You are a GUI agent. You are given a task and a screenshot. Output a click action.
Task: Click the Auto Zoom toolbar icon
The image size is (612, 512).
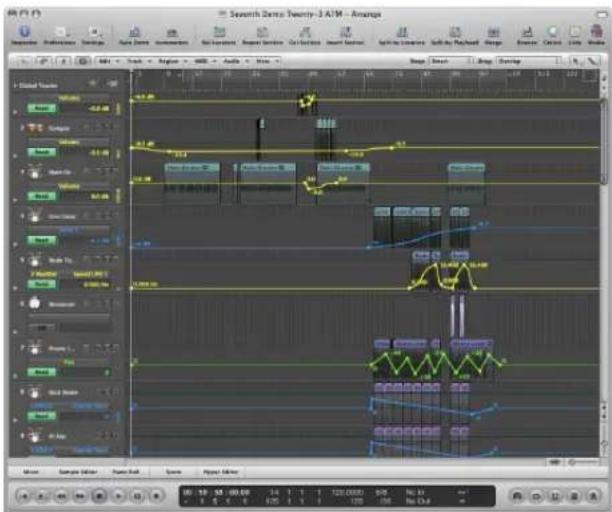(134, 33)
